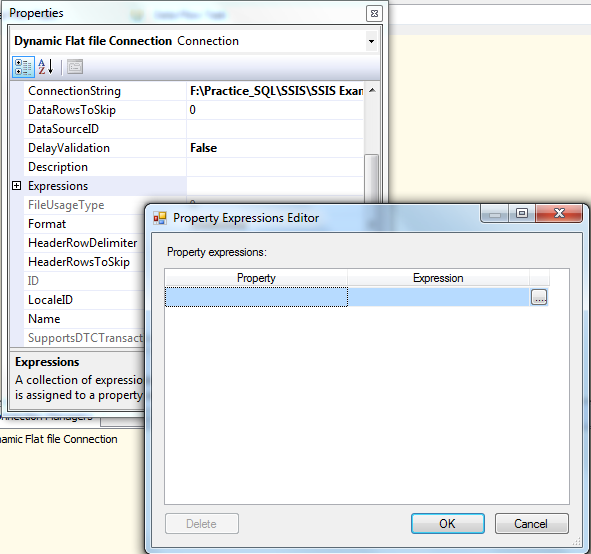Click the Properties grid vertical scrollbar thumb
Image resolution: width=591 pixels, height=554 pixels.
(x=372, y=179)
